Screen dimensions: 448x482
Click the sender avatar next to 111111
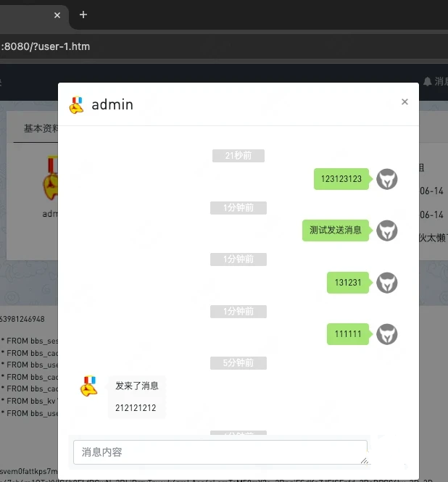[387, 334]
